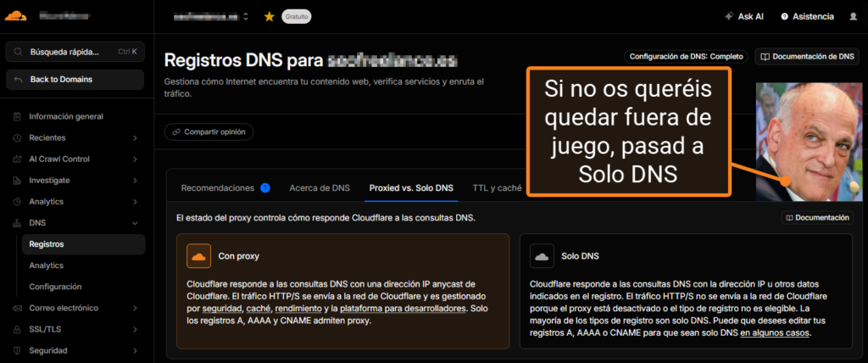The height and width of the screenshot is (363, 868).
Task: Expand the top-level Analytics chevron
Action: coord(135,202)
